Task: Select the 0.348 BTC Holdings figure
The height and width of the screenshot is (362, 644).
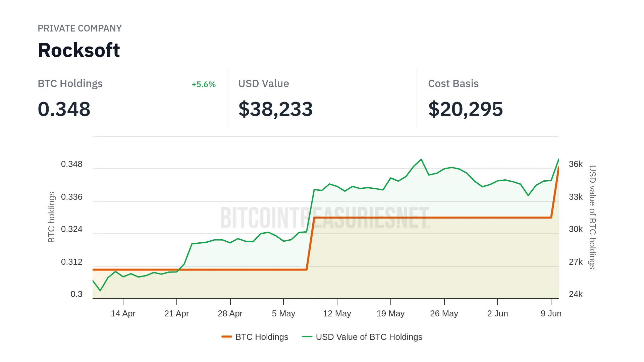Action: [64, 109]
